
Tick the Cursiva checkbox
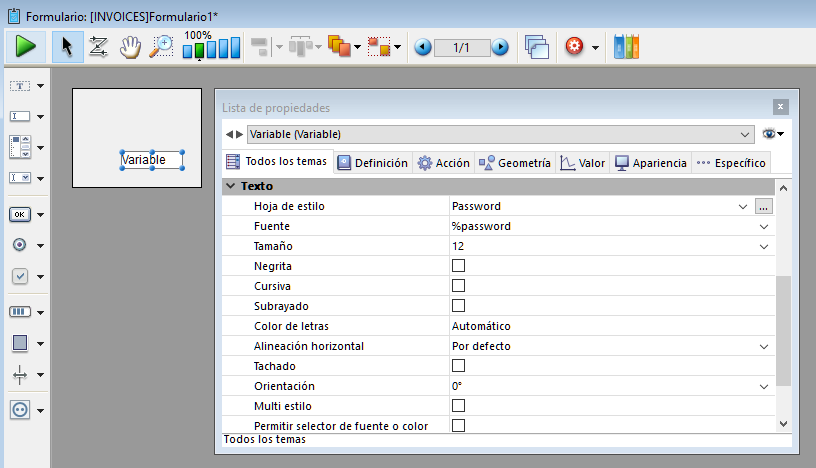(459, 286)
